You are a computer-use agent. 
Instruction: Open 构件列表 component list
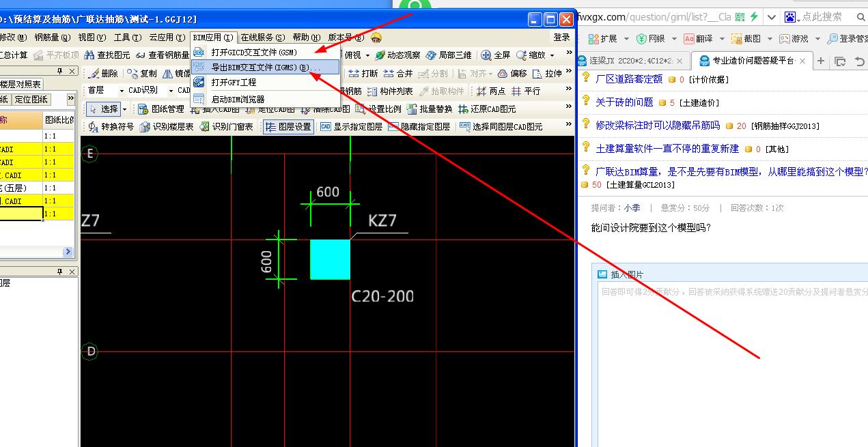[390, 91]
